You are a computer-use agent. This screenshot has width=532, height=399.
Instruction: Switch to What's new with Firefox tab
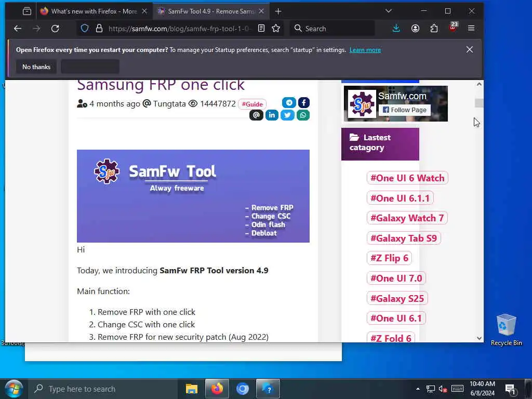coord(94,11)
